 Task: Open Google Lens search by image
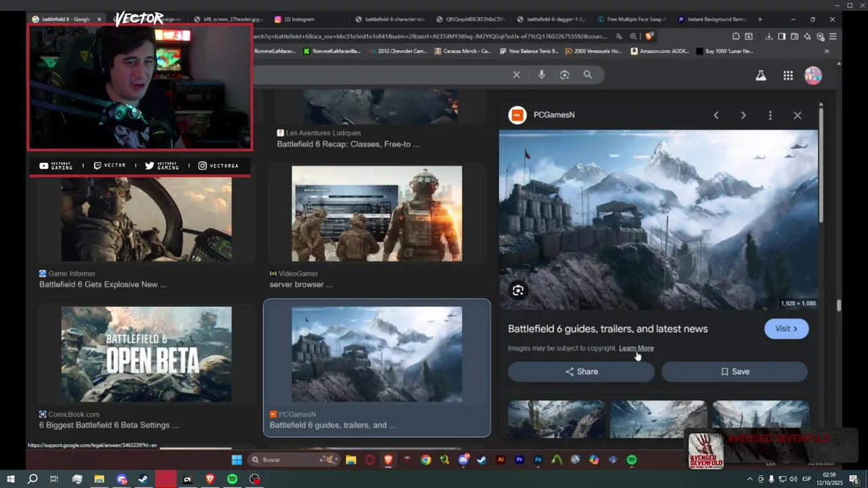pyautogui.click(x=564, y=75)
